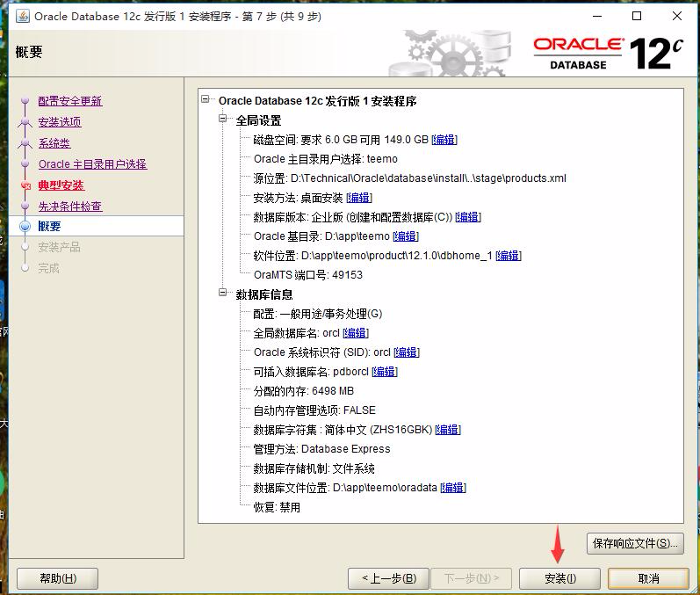Select the 数据库信息 heading text
This screenshot has width=700, height=595.
point(264,294)
